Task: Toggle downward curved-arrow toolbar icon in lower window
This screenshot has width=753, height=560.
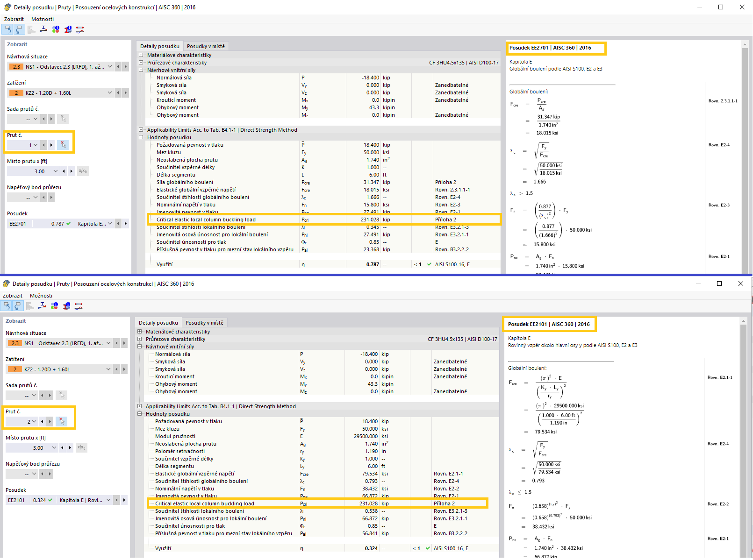Action: [x=18, y=306]
